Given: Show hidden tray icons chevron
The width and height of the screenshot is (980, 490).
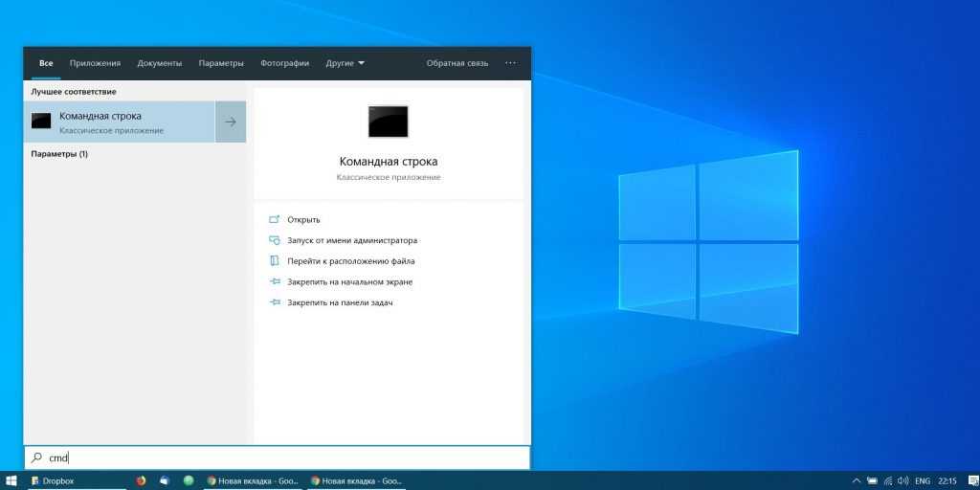Looking at the screenshot, I should tap(856, 480).
